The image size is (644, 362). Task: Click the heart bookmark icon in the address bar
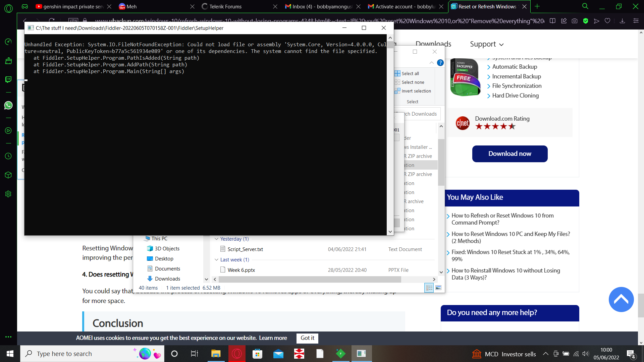click(x=607, y=21)
